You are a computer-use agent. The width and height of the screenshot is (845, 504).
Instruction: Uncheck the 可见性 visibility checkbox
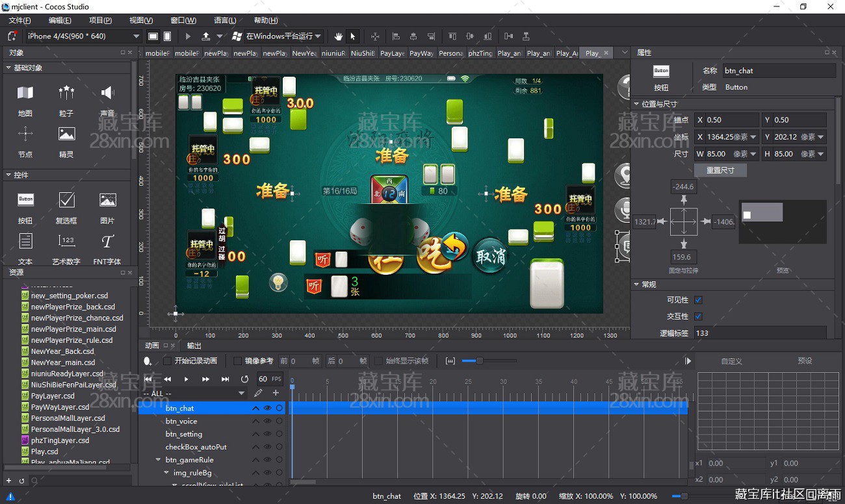click(x=698, y=300)
